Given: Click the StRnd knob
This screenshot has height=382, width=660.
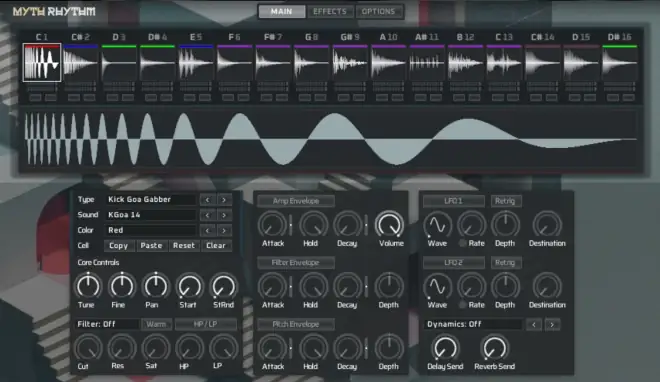Looking at the screenshot, I should pos(224,286).
